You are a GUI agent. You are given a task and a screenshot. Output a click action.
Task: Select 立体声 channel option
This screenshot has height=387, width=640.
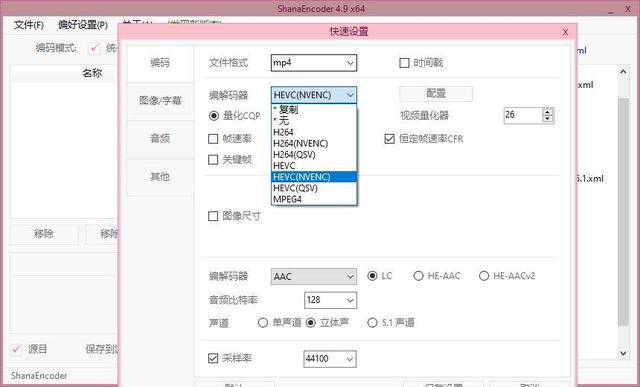[x=311, y=323]
